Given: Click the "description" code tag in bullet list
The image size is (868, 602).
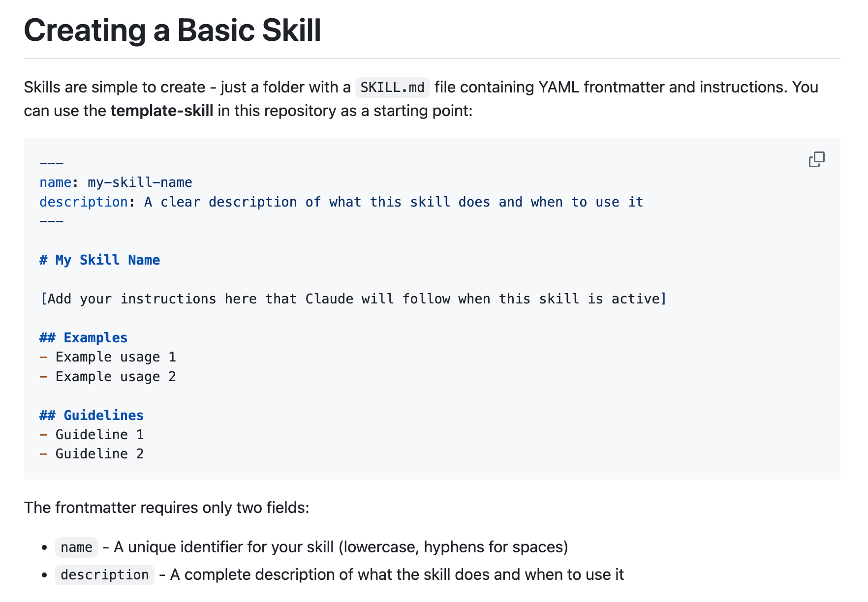Looking at the screenshot, I should tap(105, 575).
